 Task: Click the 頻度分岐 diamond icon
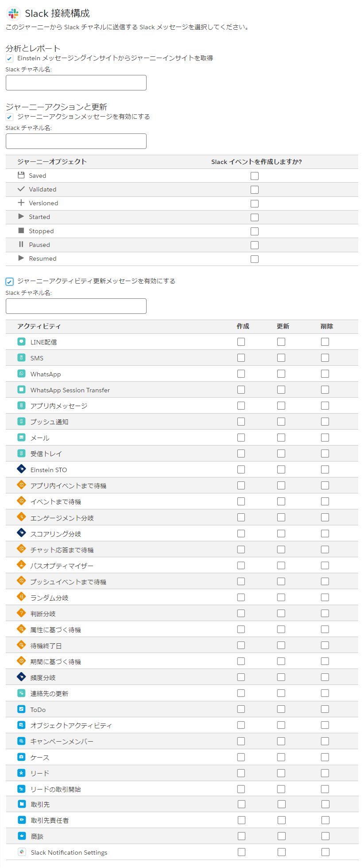21,676
